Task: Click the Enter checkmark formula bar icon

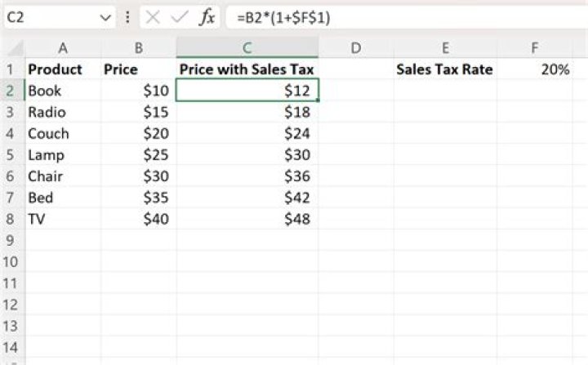Action: 180,16
